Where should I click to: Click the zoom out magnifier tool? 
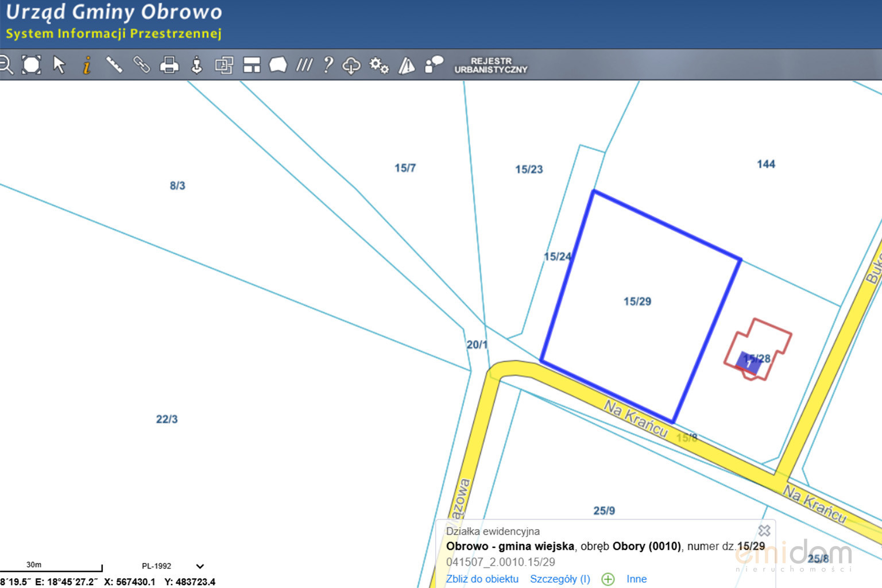point(6,64)
